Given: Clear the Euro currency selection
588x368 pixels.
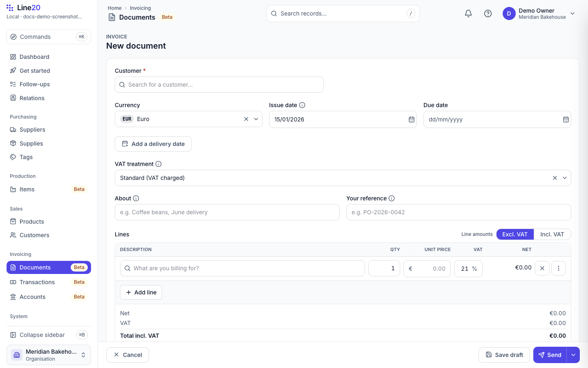Looking at the screenshot, I should [246, 119].
